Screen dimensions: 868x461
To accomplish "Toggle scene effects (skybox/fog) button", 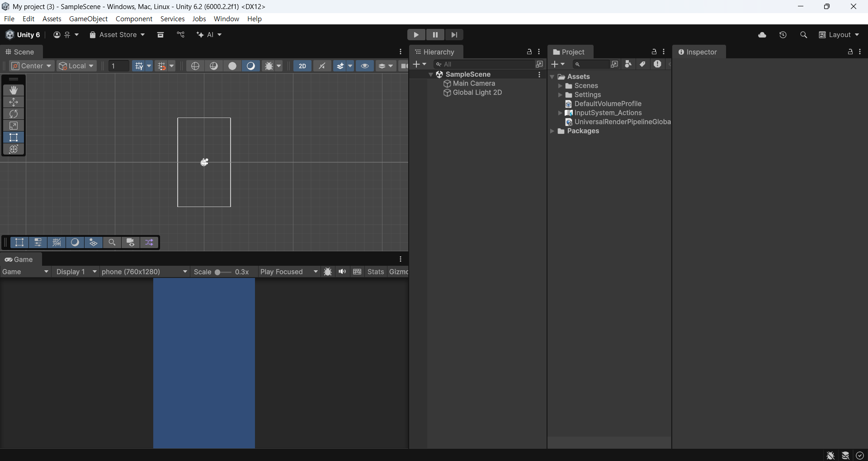I will coord(340,66).
